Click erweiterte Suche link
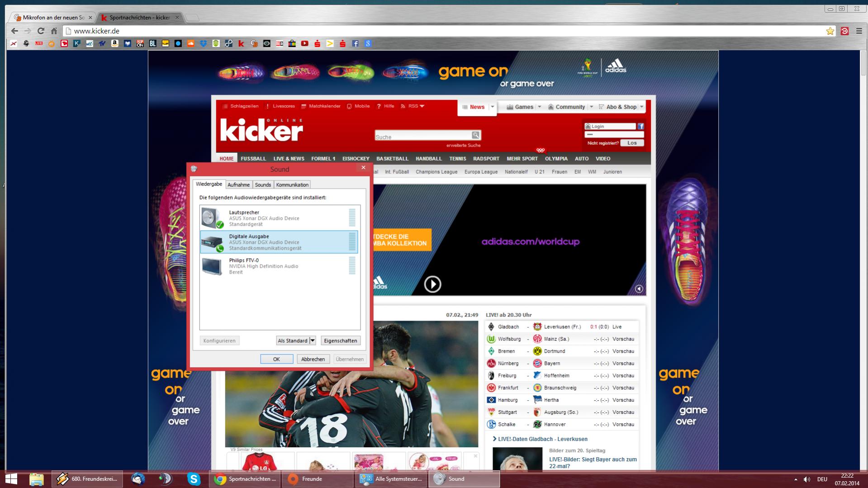The width and height of the screenshot is (868, 488). tap(463, 145)
